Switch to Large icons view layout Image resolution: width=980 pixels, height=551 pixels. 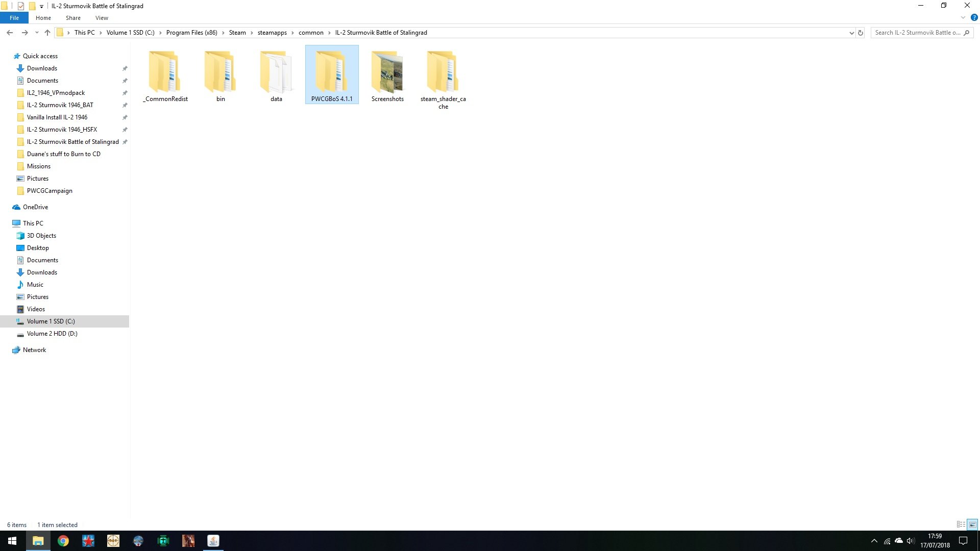[x=973, y=524]
